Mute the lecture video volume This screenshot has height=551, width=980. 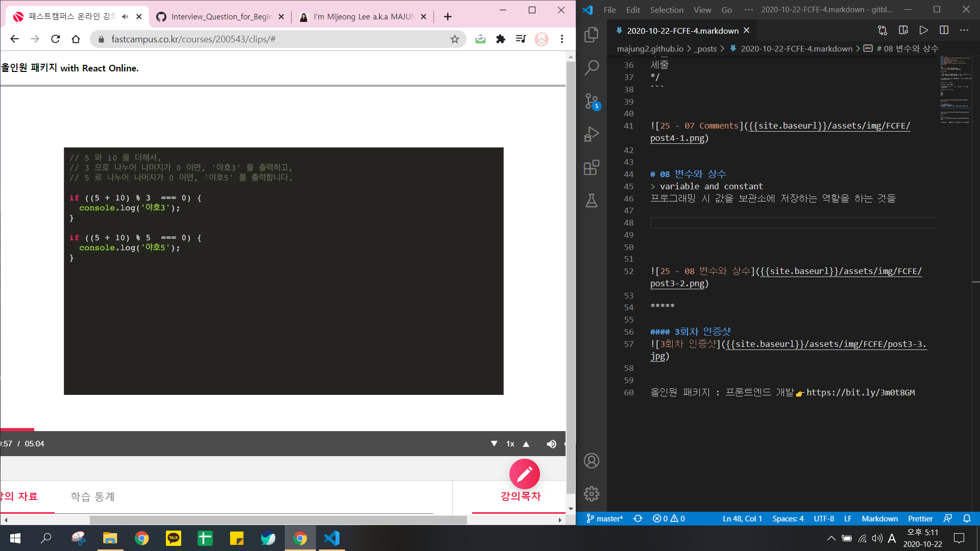point(551,444)
